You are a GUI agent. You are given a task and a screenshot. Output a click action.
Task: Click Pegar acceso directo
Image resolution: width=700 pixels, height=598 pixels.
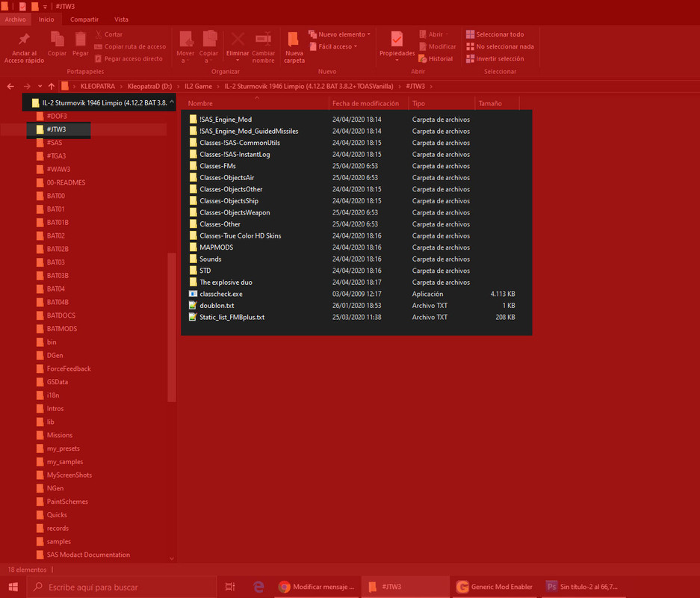[128, 58]
